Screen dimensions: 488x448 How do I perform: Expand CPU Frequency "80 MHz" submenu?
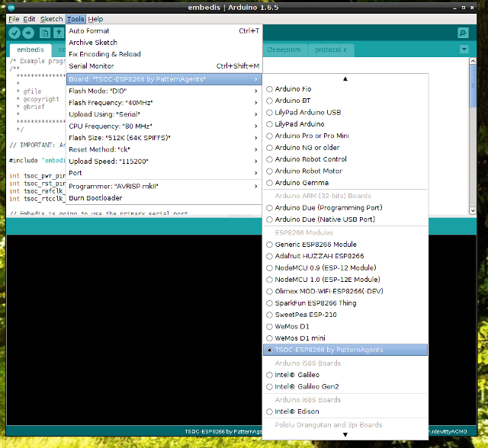[164, 126]
